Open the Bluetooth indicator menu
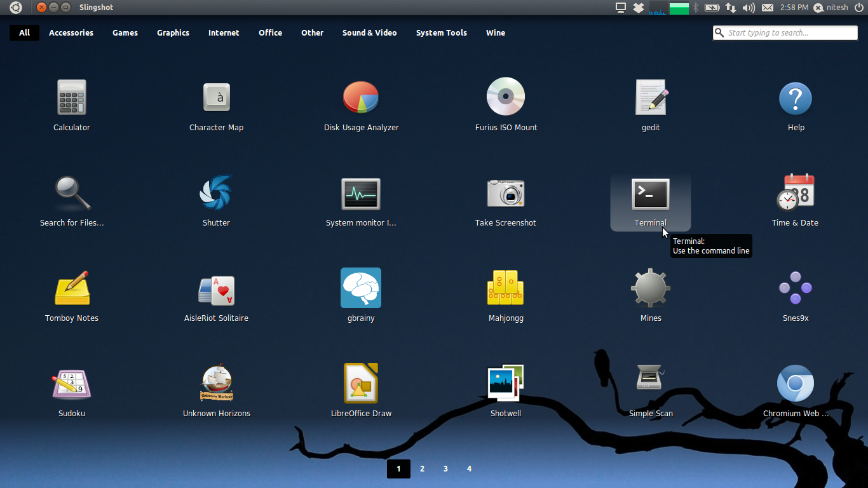 pyautogui.click(x=696, y=8)
